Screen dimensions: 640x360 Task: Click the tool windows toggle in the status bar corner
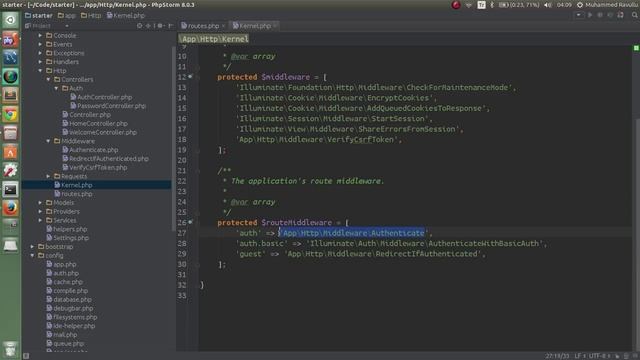[x=26, y=356]
